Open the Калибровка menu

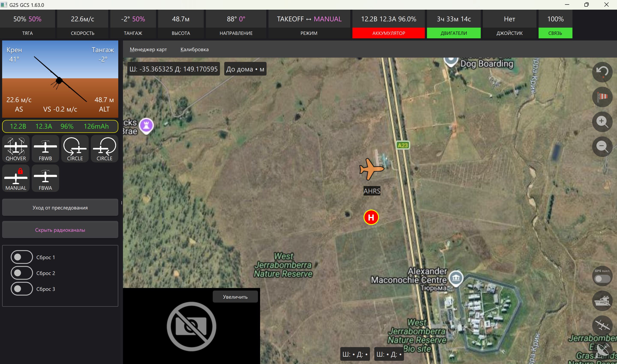point(194,49)
